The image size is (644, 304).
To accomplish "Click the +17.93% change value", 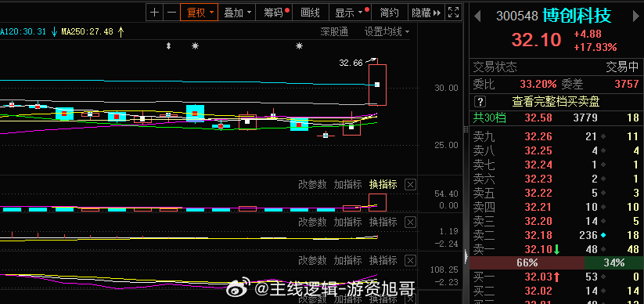I will coord(595,47).
